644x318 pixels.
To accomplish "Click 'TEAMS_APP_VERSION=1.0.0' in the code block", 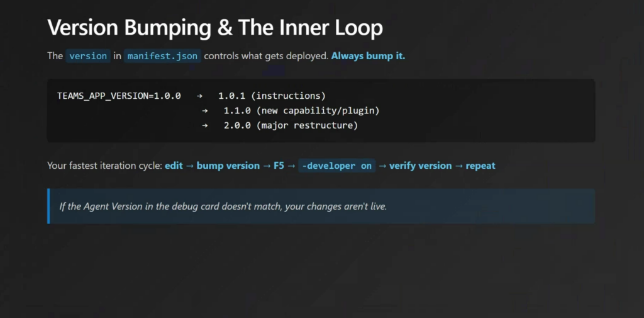I will [119, 96].
